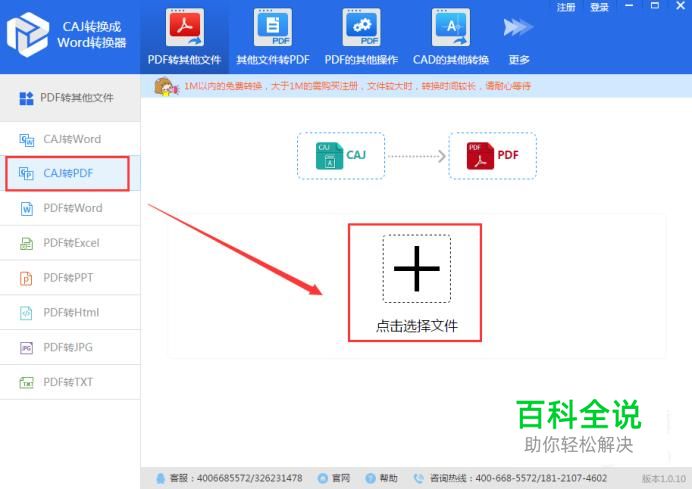
Task: Click the red notice about 1M free conversion
Action: tap(357, 86)
